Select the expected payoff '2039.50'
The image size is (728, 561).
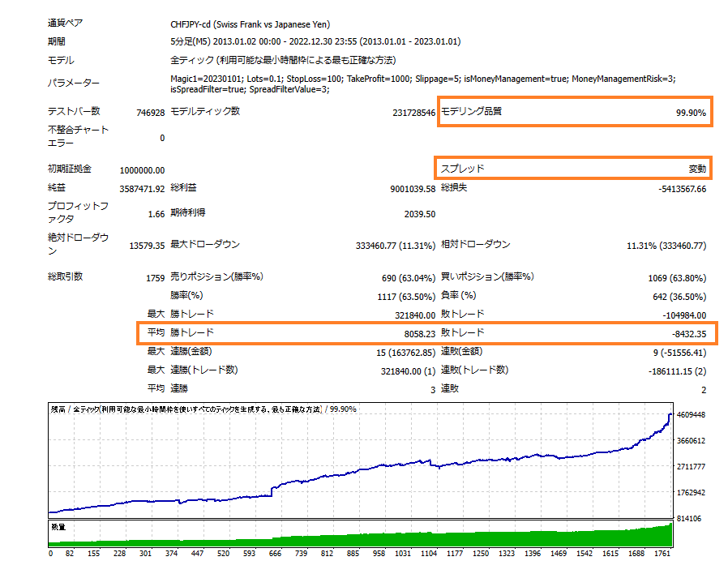(x=420, y=214)
